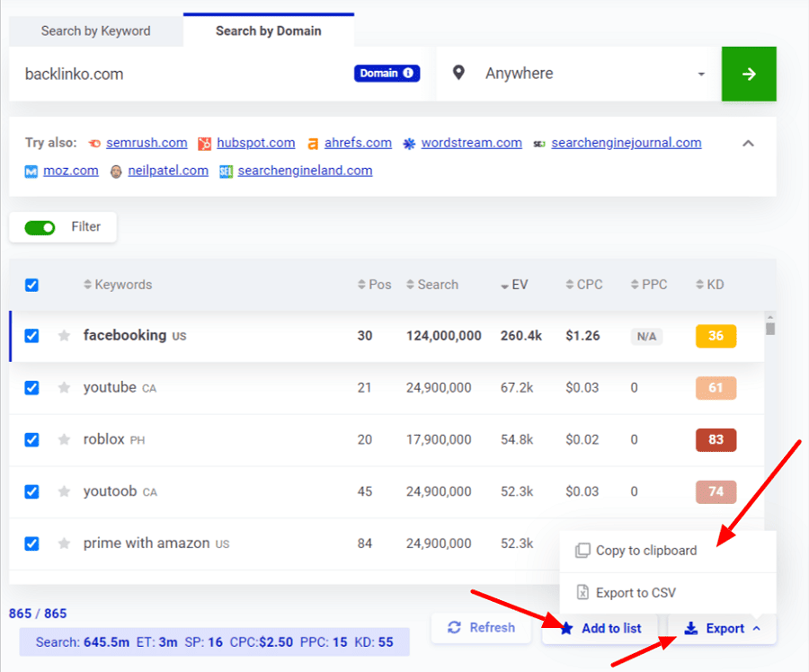Star the roblox keyword
Image resolution: width=809 pixels, height=672 pixels.
click(64, 440)
